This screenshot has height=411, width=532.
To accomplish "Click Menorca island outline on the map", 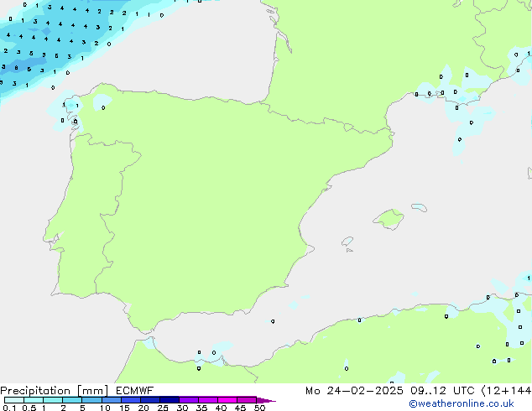I will click(419, 207).
